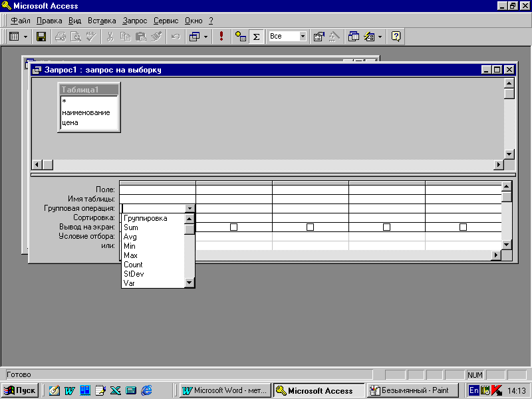Check Вывод на экран box in fifth column

click(x=463, y=227)
